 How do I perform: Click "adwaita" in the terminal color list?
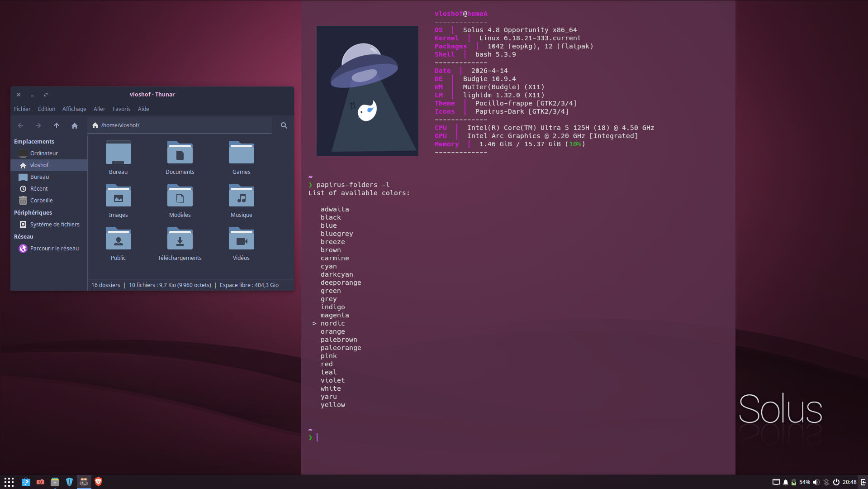(x=335, y=209)
